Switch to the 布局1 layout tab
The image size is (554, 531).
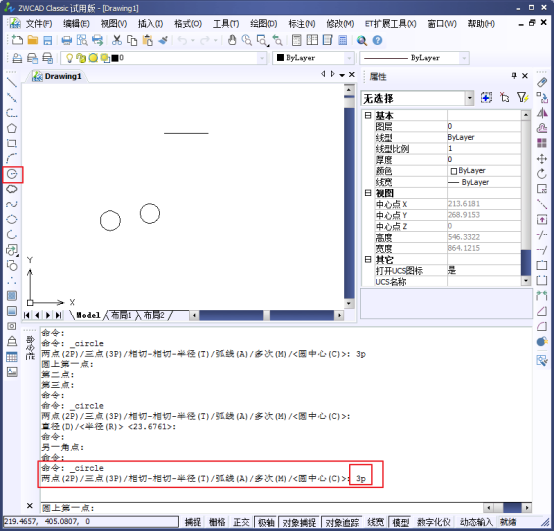(121, 315)
